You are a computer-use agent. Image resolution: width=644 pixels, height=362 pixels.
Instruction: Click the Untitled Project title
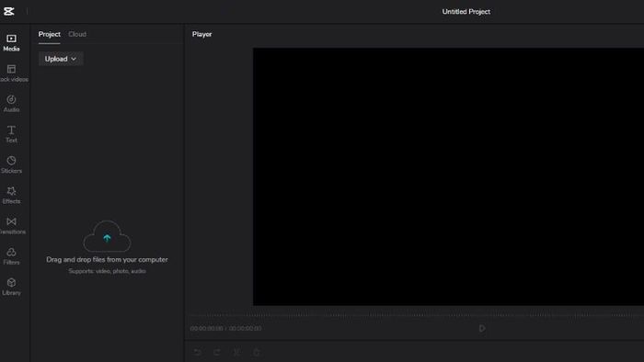pos(466,11)
